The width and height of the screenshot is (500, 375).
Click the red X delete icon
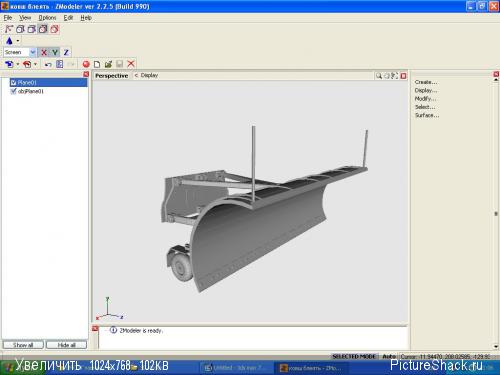(131, 64)
